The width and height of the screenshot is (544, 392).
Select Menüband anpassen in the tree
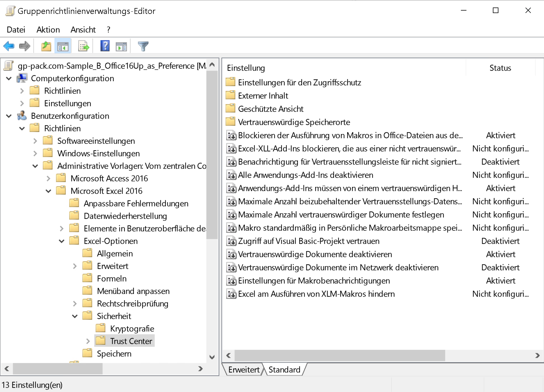point(133,291)
